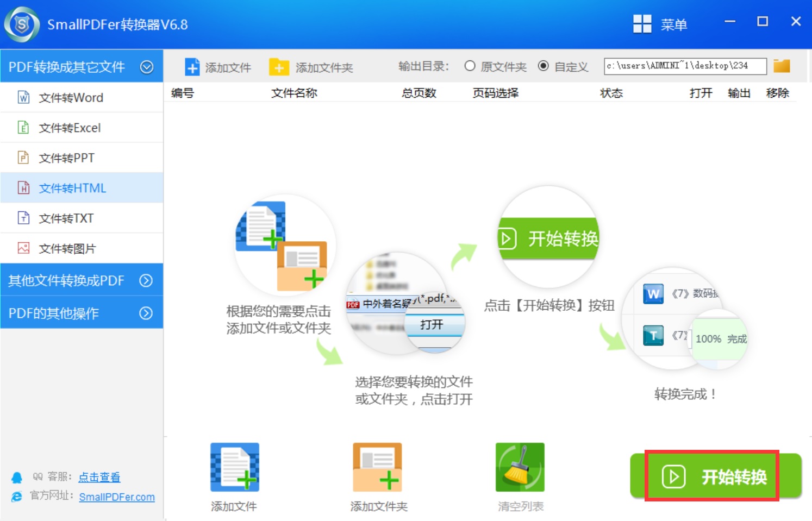Click the 菜单 label in title bar

click(674, 24)
